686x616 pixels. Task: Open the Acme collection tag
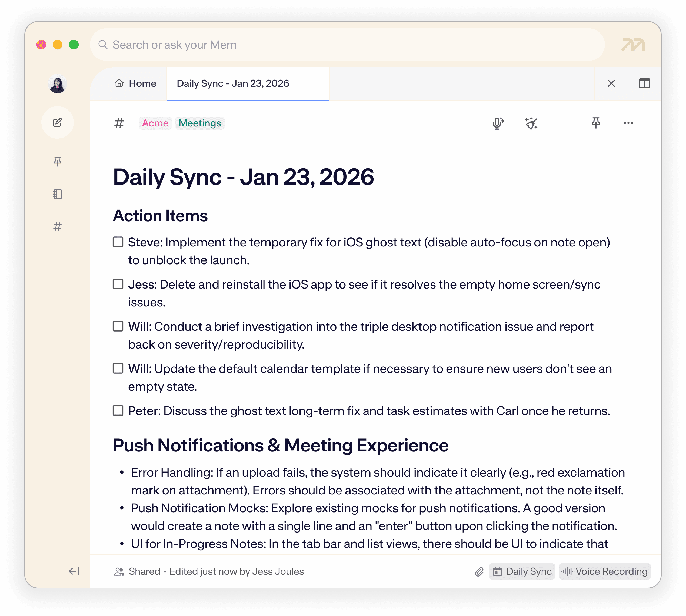pos(155,123)
